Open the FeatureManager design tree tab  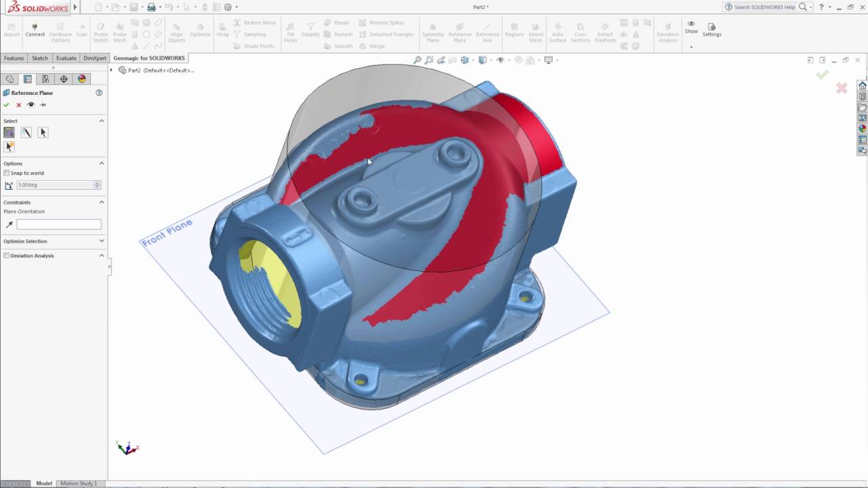point(9,79)
